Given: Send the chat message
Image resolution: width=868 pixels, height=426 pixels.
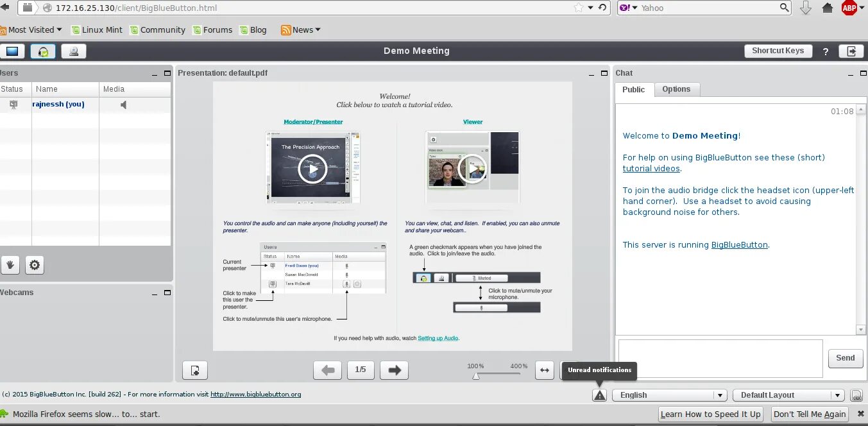Looking at the screenshot, I should (846, 358).
